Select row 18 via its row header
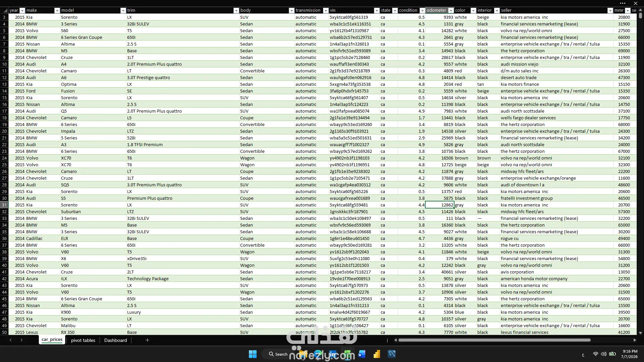Screen dimensions: 644x362 pyautogui.click(x=4, y=118)
